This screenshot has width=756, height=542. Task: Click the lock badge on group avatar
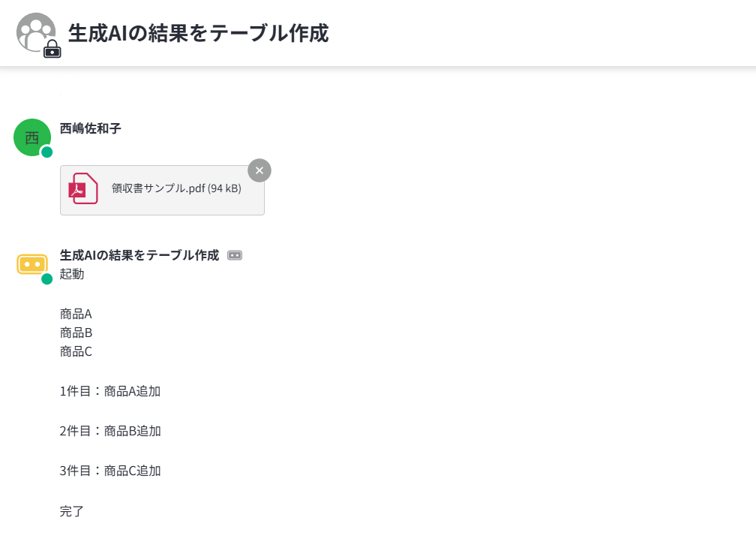tap(52, 50)
